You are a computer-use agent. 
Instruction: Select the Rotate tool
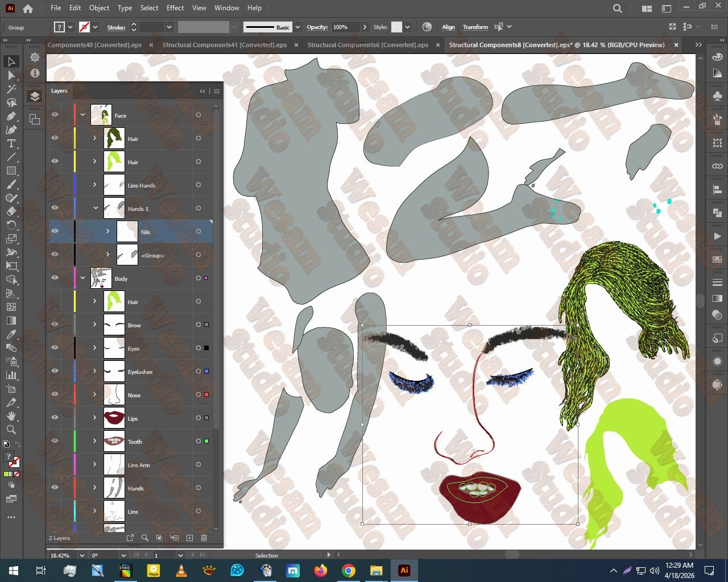tap(11, 225)
